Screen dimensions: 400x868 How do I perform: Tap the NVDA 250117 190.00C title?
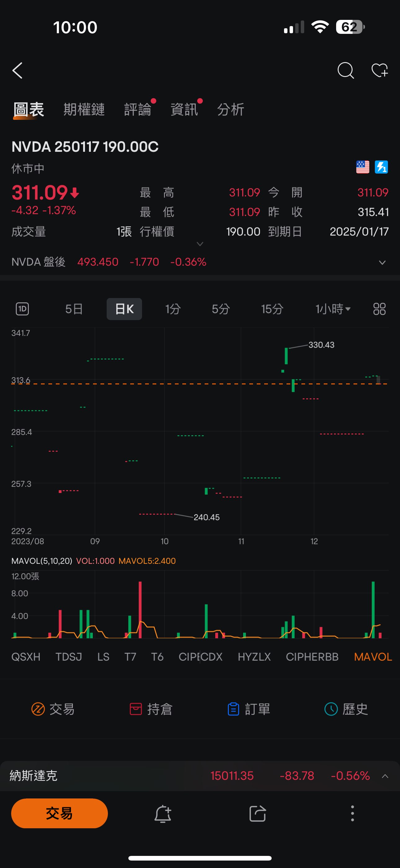click(x=85, y=147)
